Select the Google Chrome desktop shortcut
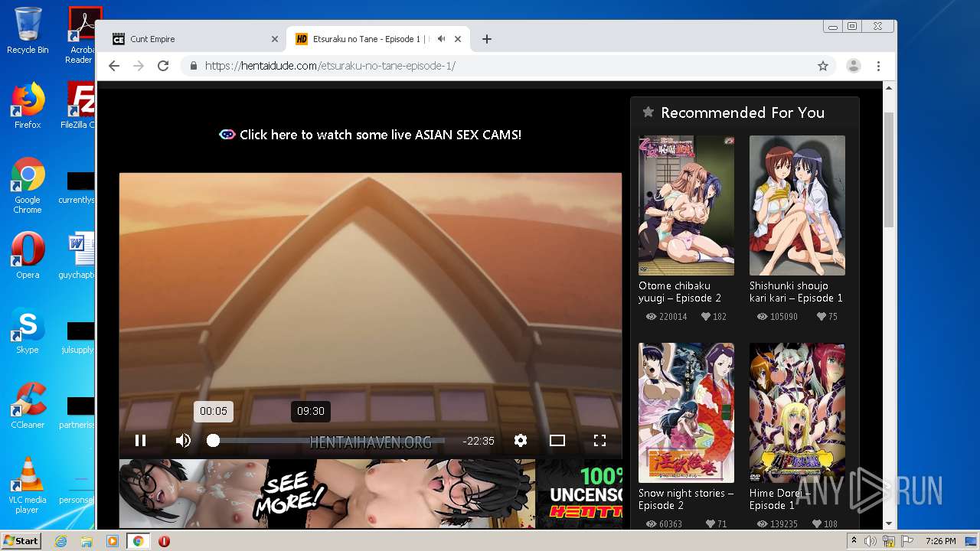Image resolution: width=980 pixels, height=551 pixels. 28,185
